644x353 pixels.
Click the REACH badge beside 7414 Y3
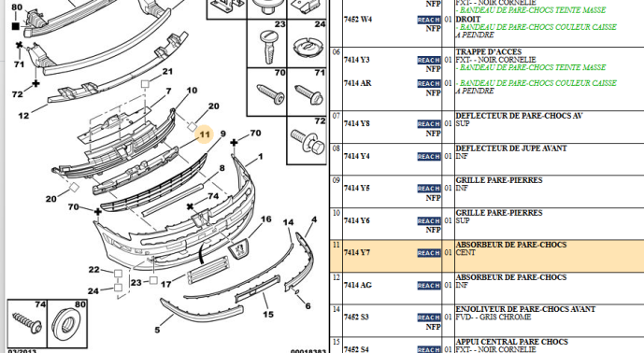coord(429,60)
